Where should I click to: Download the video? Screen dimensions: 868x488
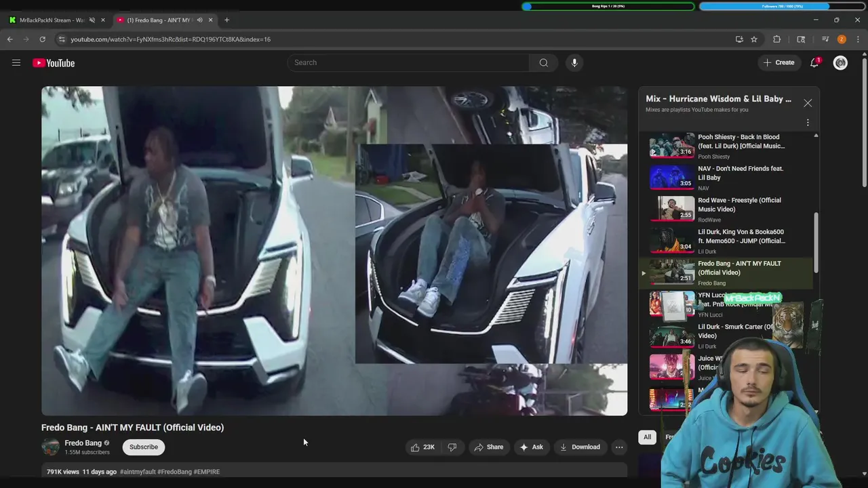click(580, 447)
